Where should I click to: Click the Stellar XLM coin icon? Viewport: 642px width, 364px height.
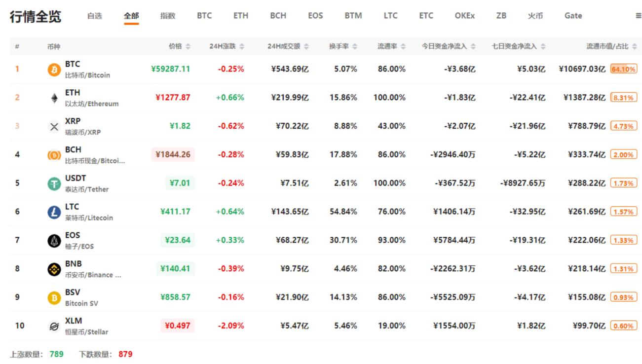click(54, 327)
